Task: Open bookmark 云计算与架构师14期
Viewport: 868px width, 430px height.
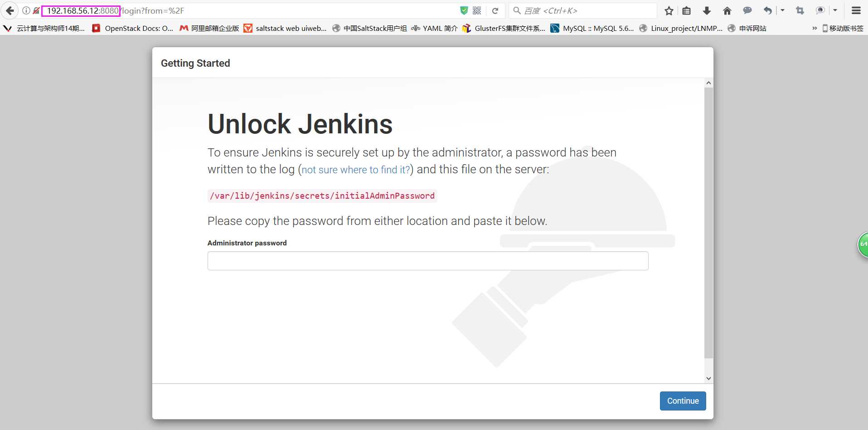Action: [x=44, y=28]
